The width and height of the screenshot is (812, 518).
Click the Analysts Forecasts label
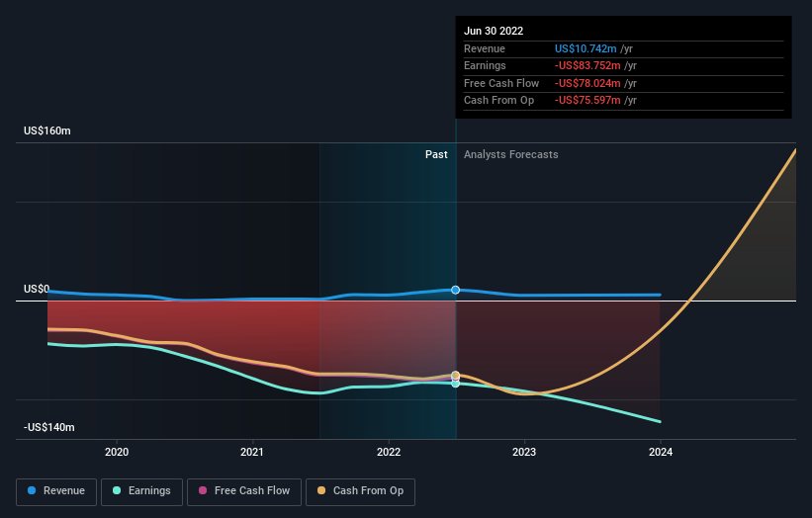pos(510,155)
